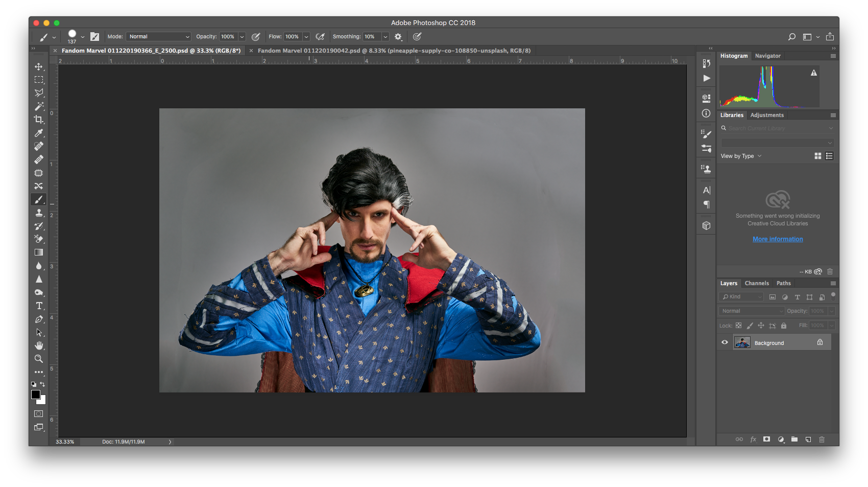Select the Pen tool
Viewport: 868px width, 487px height.
point(39,319)
